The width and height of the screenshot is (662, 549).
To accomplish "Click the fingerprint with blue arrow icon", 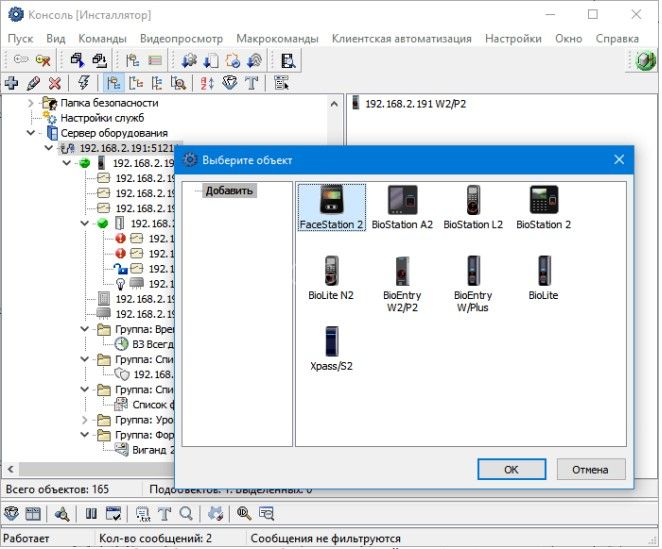I will [x=254, y=61].
